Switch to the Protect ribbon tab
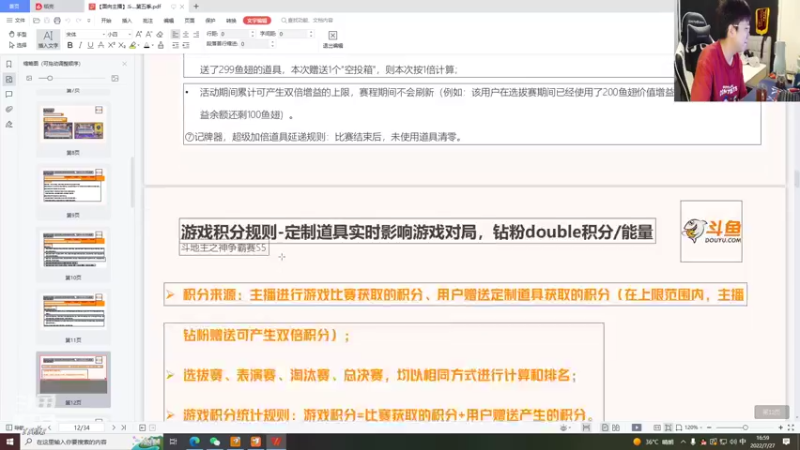800x450 pixels. click(210, 20)
